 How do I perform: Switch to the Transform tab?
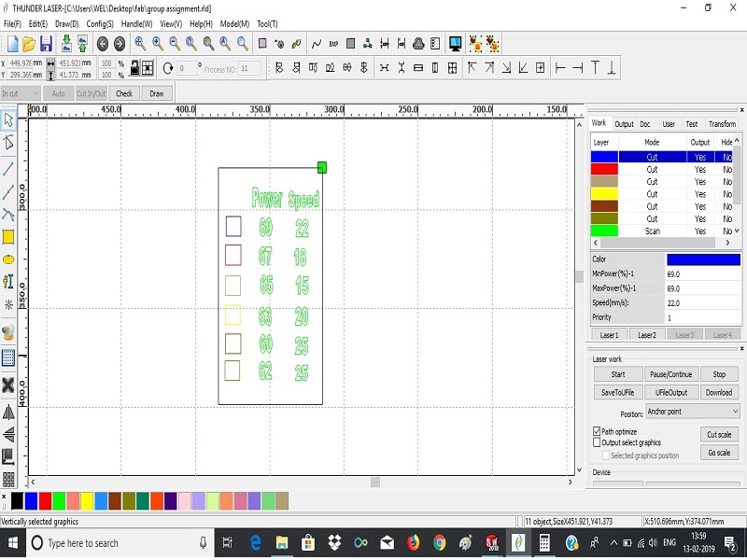(x=722, y=124)
